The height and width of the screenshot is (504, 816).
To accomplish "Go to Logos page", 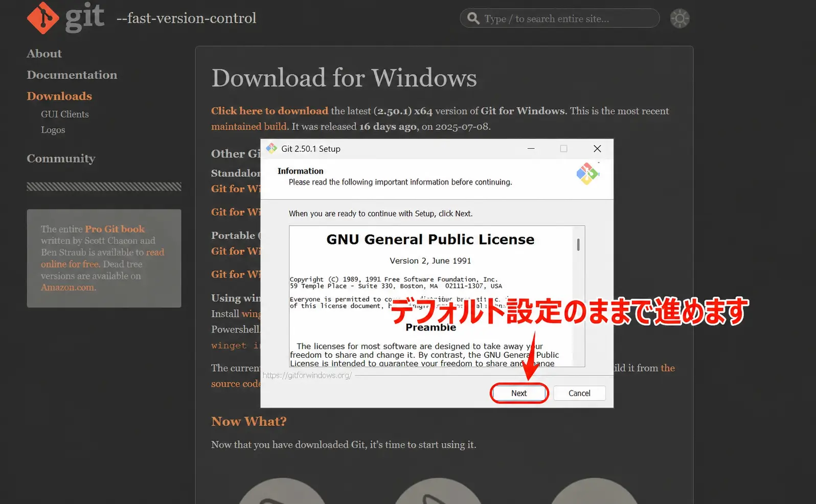I will pos(53,130).
